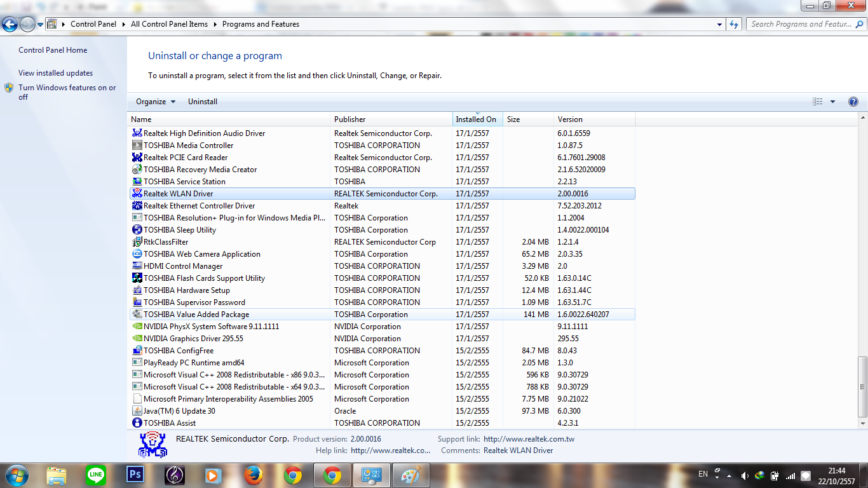868x488 pixels.
Task: Click the TOSHIBA Media Controller icon
Action: pos(137,146)
